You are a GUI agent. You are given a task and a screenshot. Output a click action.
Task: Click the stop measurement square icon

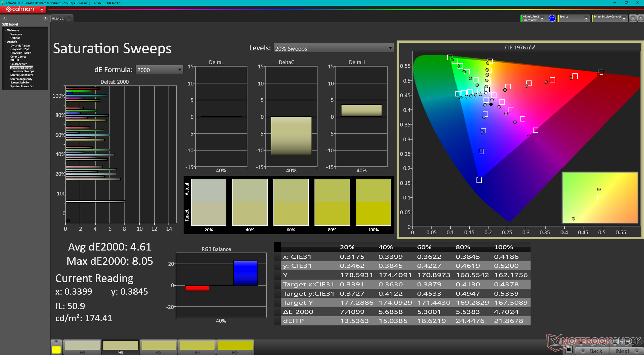coord(568,350)
